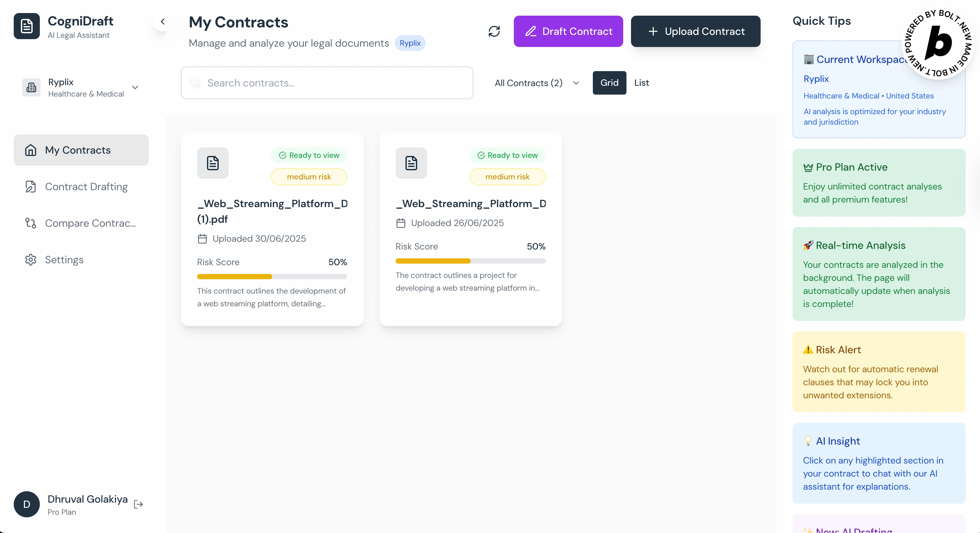
Task: Click the Powered by Bolt badge
Action: point(938,43)
